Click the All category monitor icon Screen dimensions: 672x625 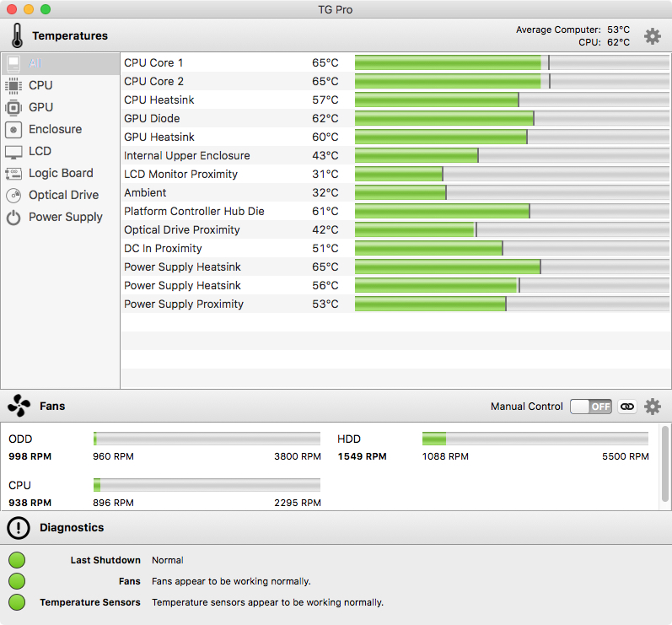13,63
